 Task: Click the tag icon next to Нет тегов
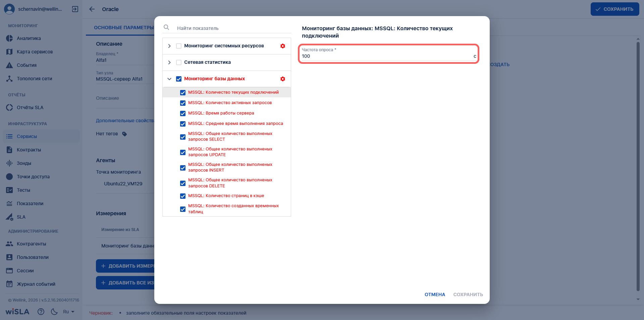coord(124,134)
